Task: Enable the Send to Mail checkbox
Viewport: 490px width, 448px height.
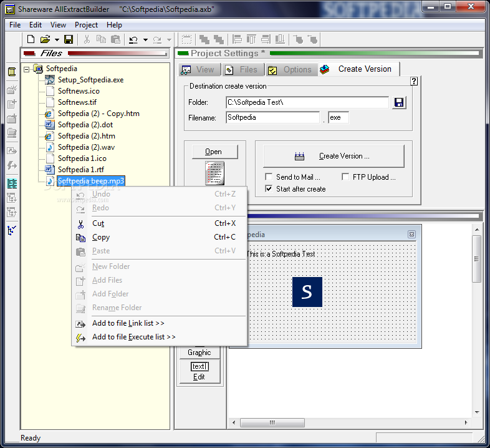Action: (x=269, y=177)
